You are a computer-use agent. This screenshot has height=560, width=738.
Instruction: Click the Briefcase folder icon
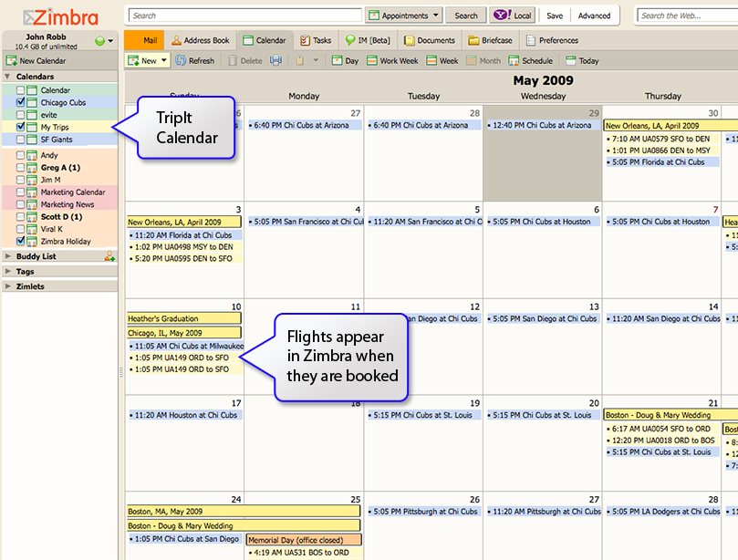point(473,40)
